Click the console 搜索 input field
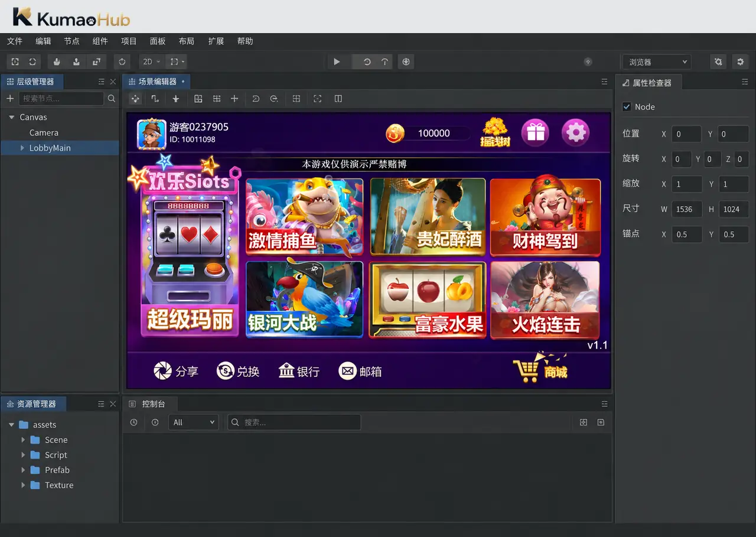Screen dimensions: 756x537 (294, 422)
